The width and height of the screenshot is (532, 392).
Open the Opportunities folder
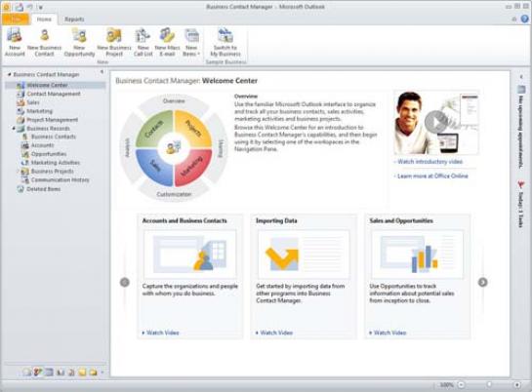tap(49, 154)
